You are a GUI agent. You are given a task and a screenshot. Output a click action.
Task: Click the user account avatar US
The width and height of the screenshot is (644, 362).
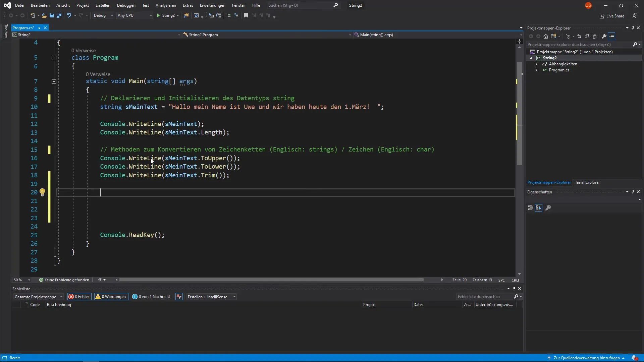pyautogui.click(x=588, y=5)
